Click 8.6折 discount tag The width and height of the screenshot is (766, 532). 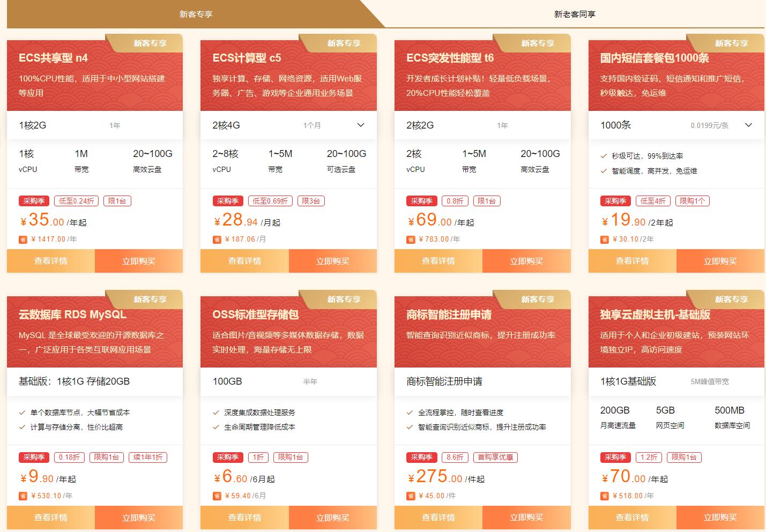455,458
